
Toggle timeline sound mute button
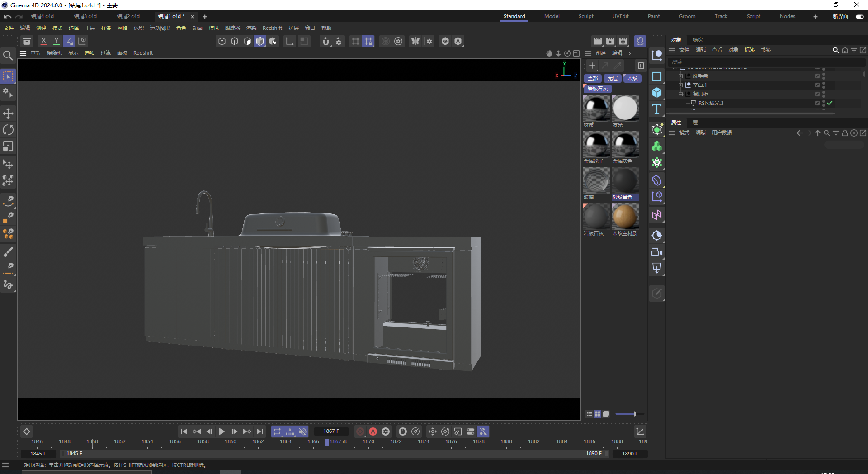302,431
